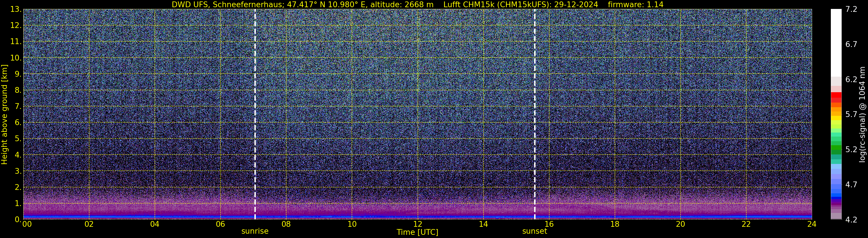Click time tick label 16
This screenshot has width=868, height=238.
(549, 224)
